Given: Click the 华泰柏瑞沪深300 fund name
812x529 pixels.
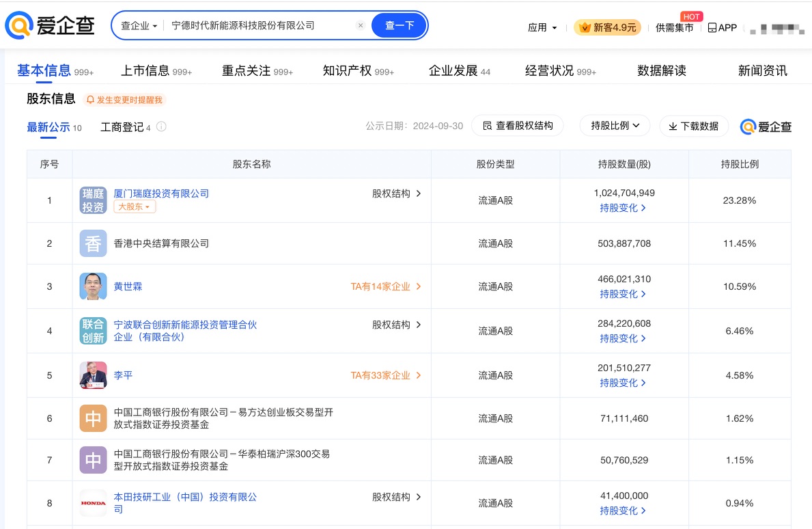Looking at the screenshot, I should pyautogui.click(x=222, y=460).
